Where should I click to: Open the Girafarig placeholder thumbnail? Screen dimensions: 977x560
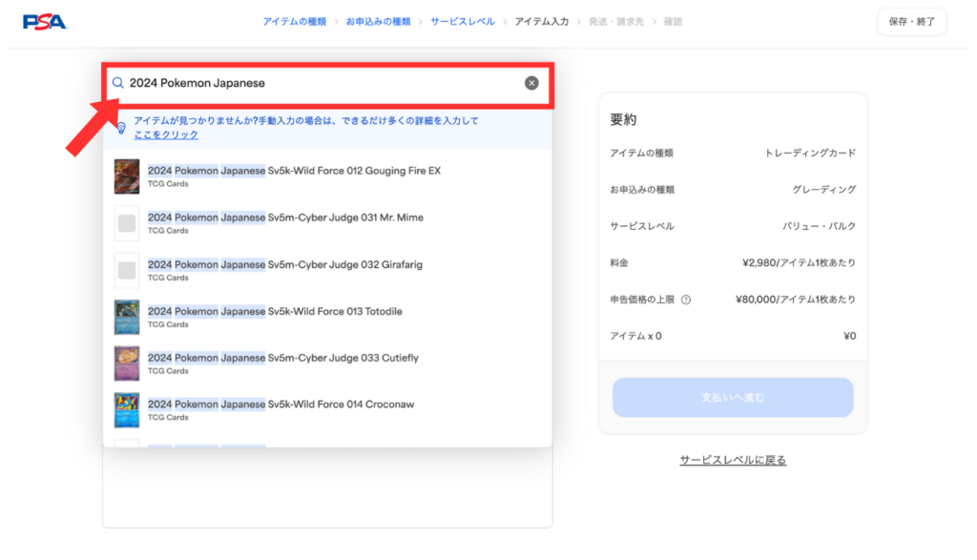click(127, 270)
